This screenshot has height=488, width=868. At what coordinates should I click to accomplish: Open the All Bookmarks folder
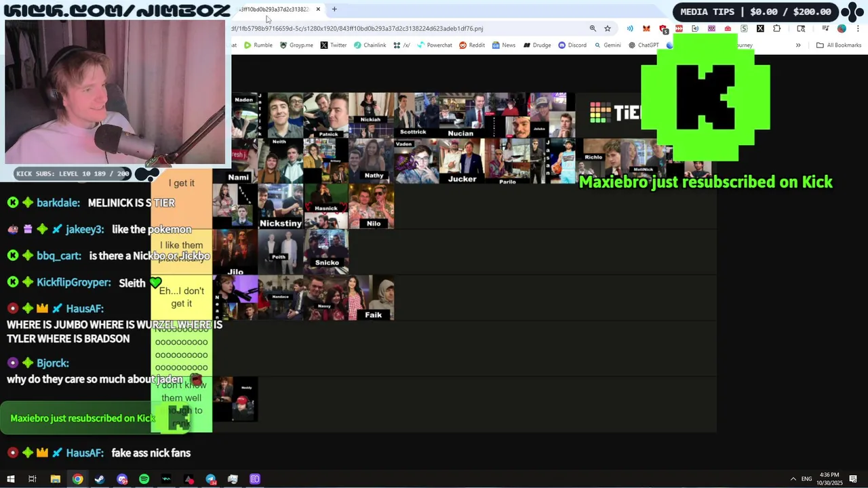point(839,45)
